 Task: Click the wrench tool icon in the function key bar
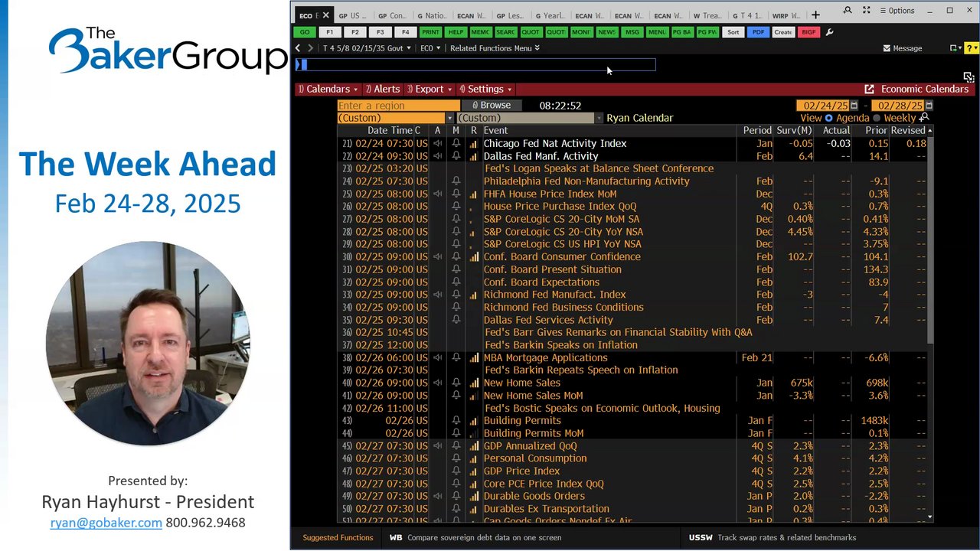(830, 32)
